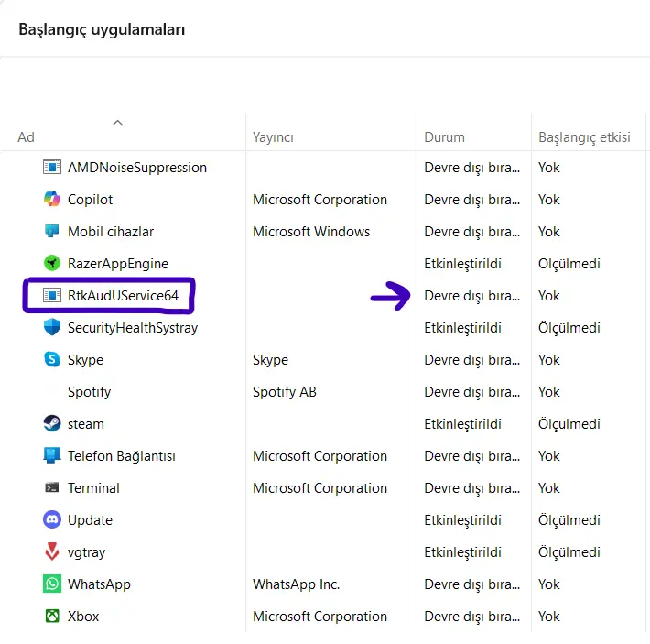
Task: Click the Spotify AB publisher cell
Action: (285, 392)
